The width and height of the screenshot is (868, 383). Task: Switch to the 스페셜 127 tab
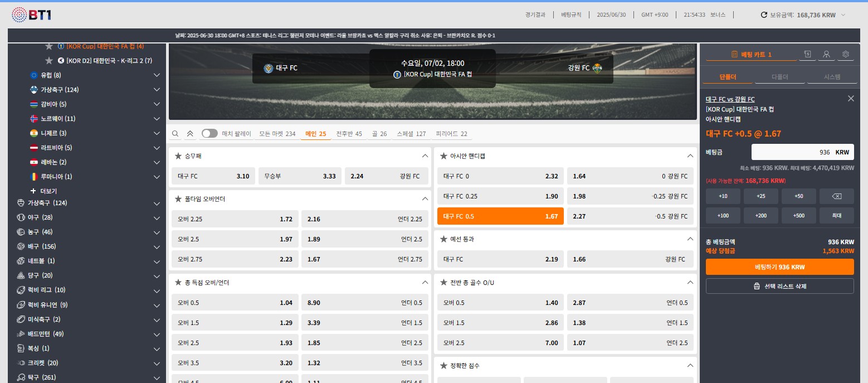point(411,134)
